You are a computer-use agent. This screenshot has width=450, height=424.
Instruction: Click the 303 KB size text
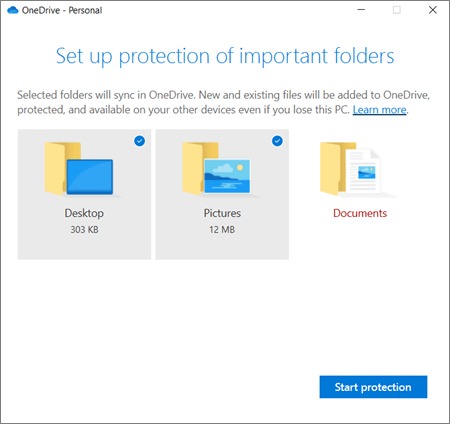[x=84, y=230]
